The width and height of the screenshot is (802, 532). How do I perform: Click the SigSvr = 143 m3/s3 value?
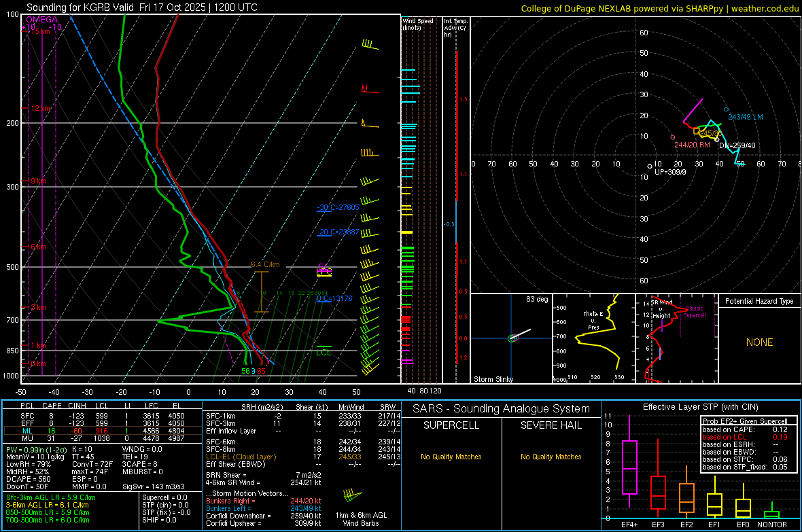point(154,486)
